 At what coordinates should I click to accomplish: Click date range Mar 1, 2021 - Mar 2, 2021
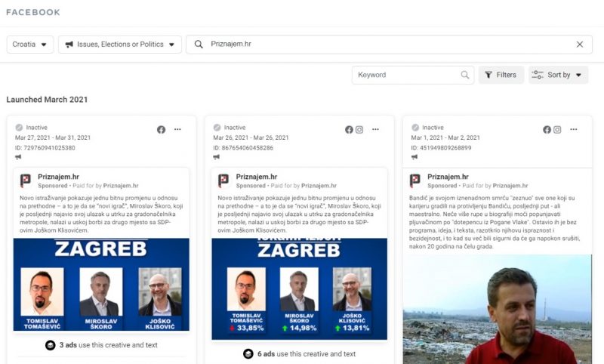click(x=445, y=137)
